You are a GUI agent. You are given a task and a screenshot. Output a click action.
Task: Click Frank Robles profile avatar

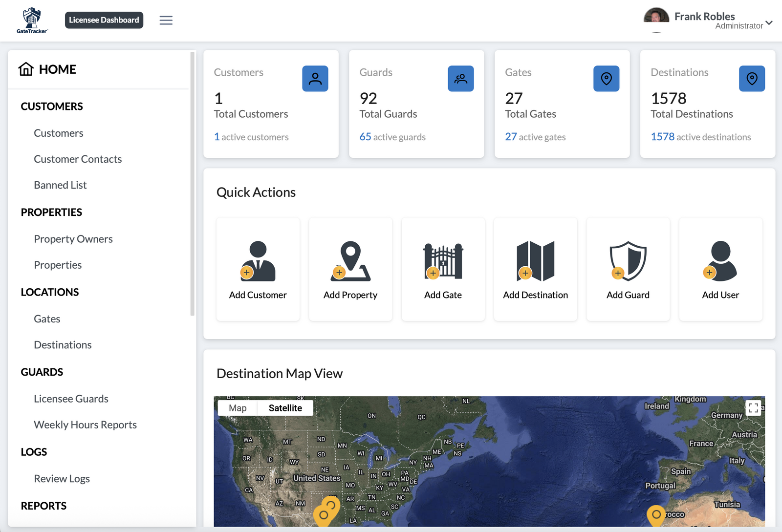point(656,20)
